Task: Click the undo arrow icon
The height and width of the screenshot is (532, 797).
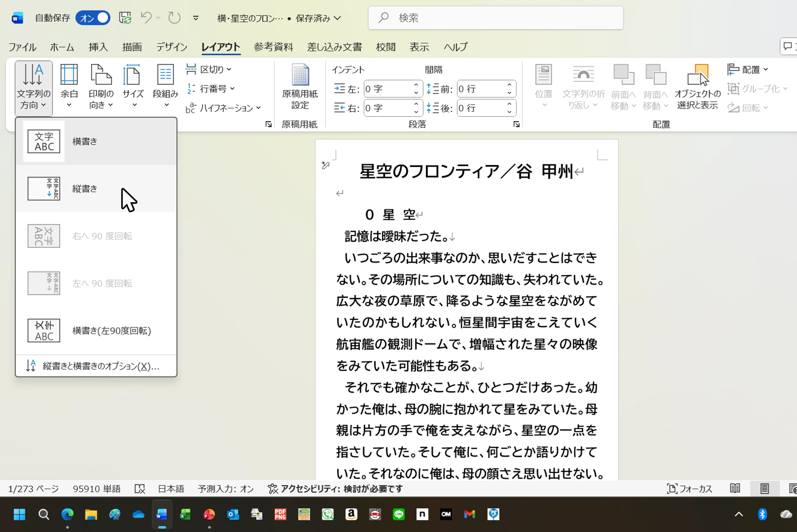Action: click(146, 18)
